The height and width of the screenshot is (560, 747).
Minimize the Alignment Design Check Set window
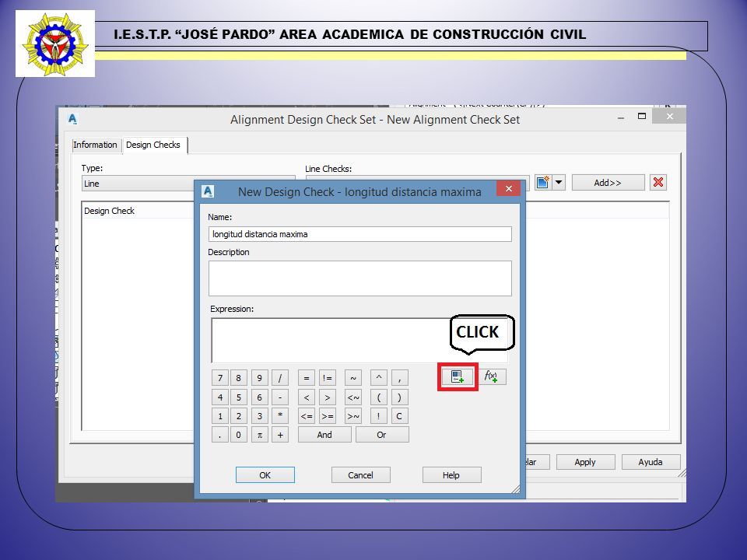pos(620,117)
